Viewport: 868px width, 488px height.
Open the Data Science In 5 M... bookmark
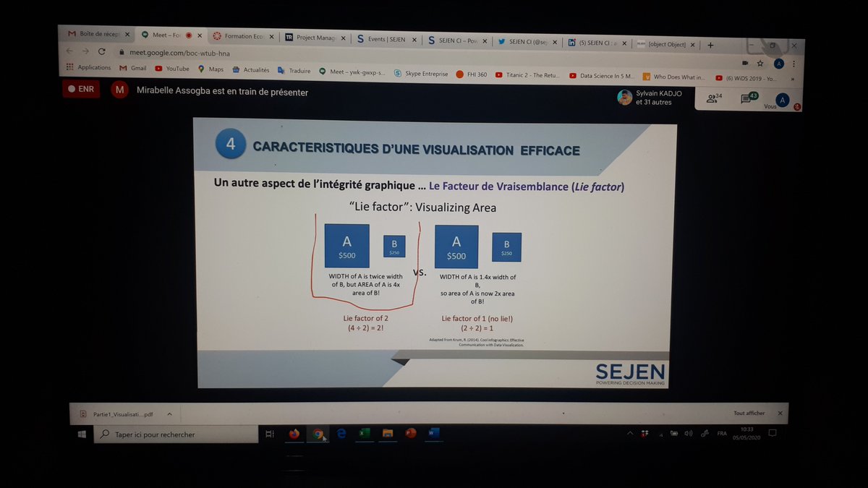602,76
